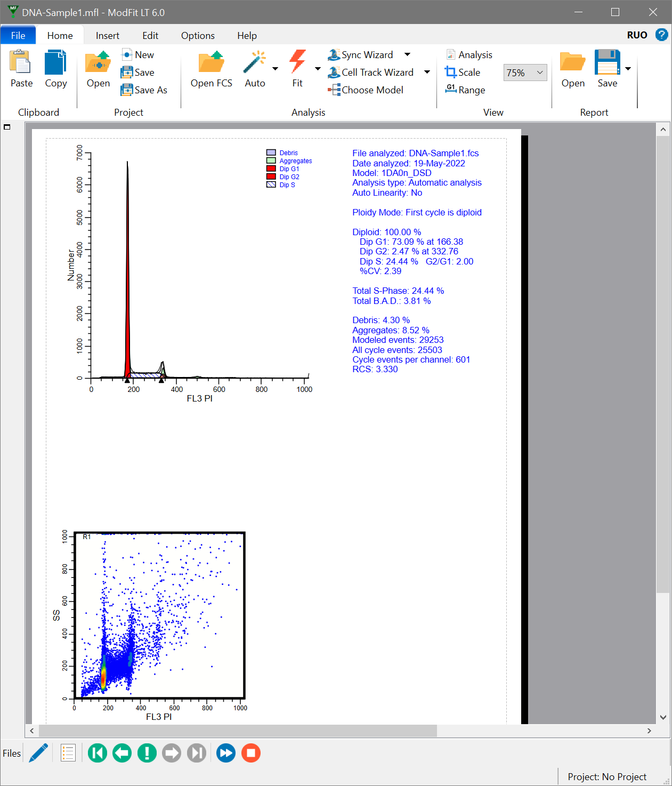Viewport: 672px width, 786px height.
Task: Expand the Sync Wizard dropdown arrow
Action: pyautogui.click(x=408, y=54)
